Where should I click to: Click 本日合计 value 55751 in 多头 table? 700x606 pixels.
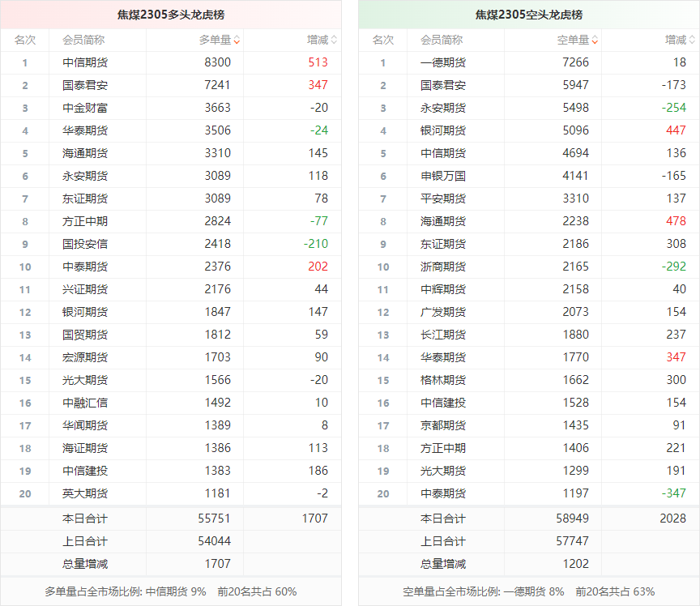coord(214,519)
